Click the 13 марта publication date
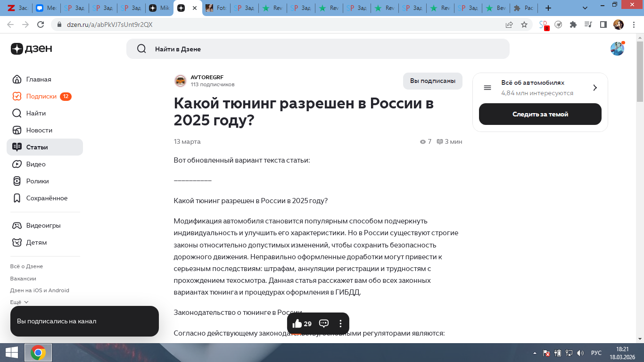644x362 pixels. tap(187, 141)
